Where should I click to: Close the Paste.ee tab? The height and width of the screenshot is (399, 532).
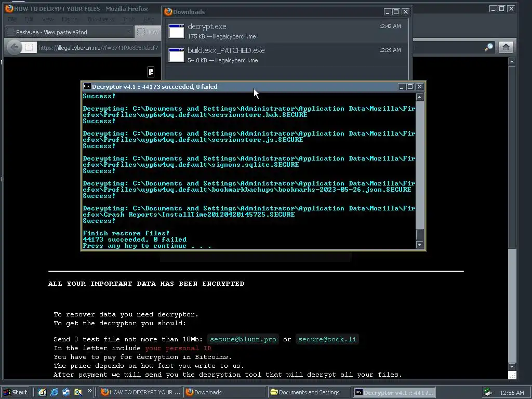[x=129, y=32]
